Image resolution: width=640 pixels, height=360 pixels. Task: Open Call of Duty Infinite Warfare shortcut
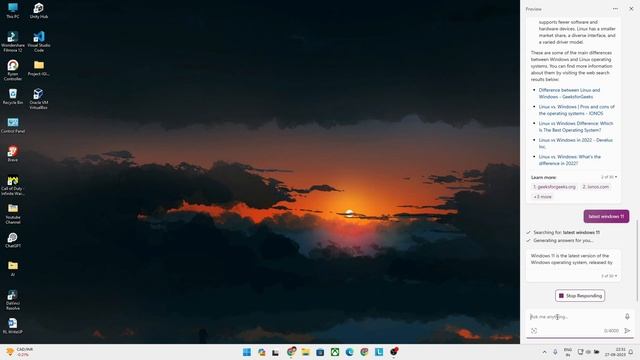pyautogui.click(x=13, y=185)
